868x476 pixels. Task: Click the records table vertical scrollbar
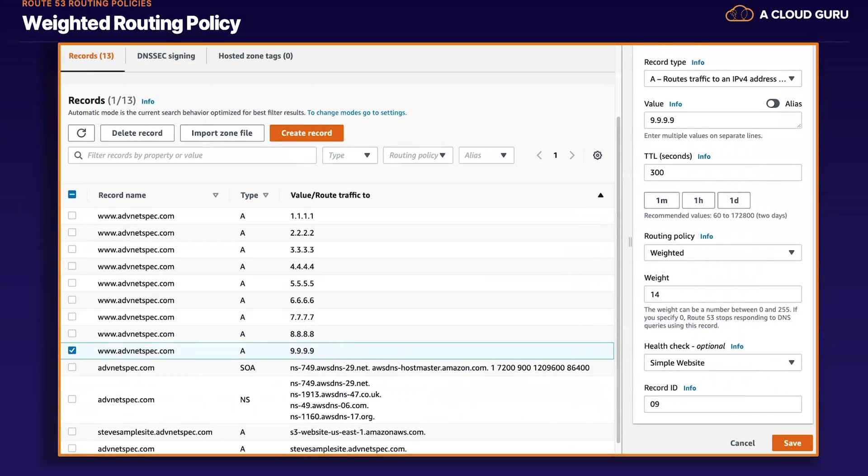[x=618, y=280]
